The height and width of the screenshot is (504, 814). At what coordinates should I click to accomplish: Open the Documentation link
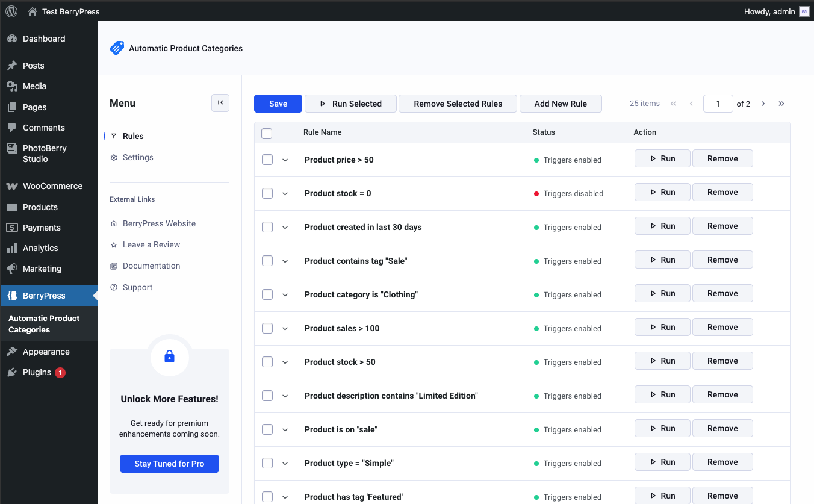point(151,266)
